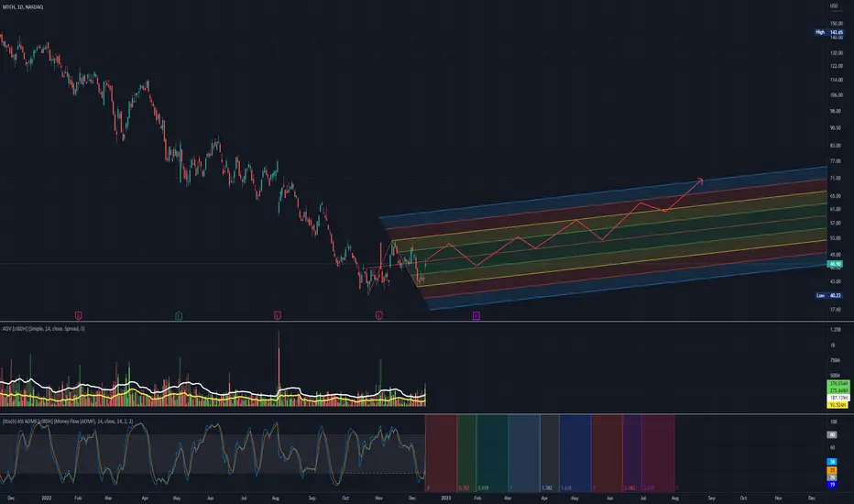The width and height of the screenshot is (854, 504).
Task: Click the 2022 label on the time axis
Action: 47,498
